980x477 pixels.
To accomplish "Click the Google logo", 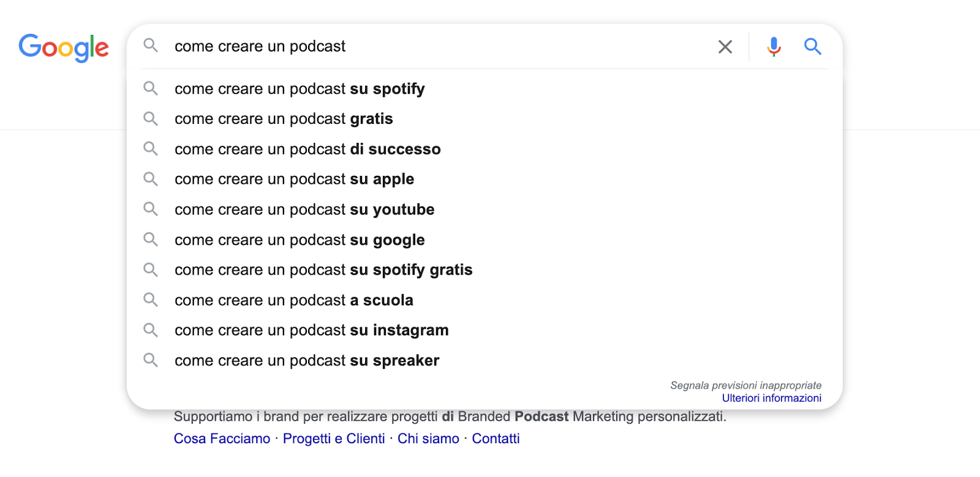I will coord(64,48).
